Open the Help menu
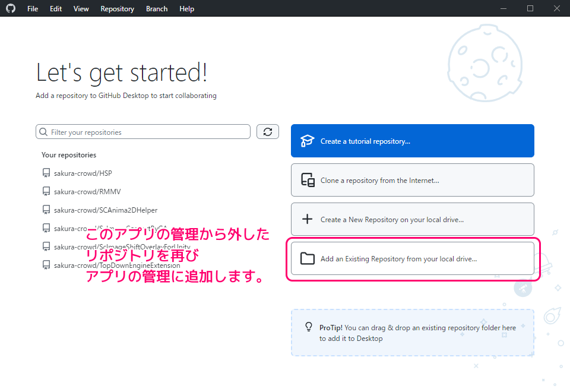Screen dimensions: 570x392 [x=186, y=9]
